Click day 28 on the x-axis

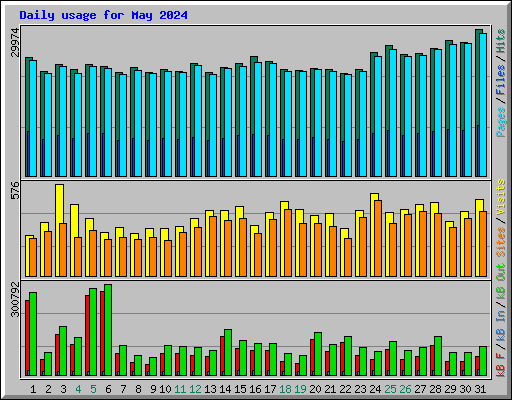click(435, 389)
